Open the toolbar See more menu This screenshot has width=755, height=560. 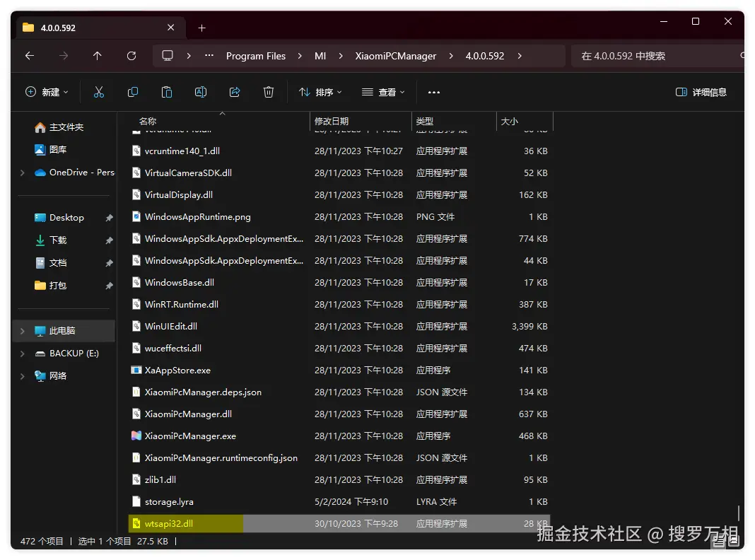[434, 92]
